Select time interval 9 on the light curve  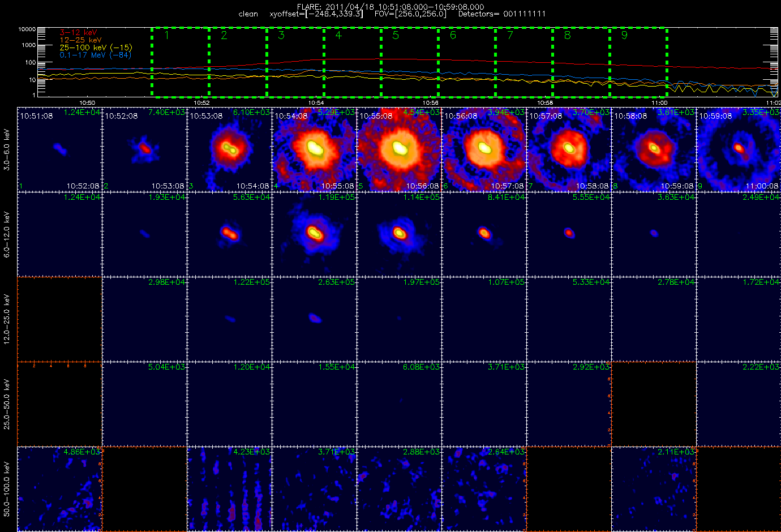[x=638, y=62]
